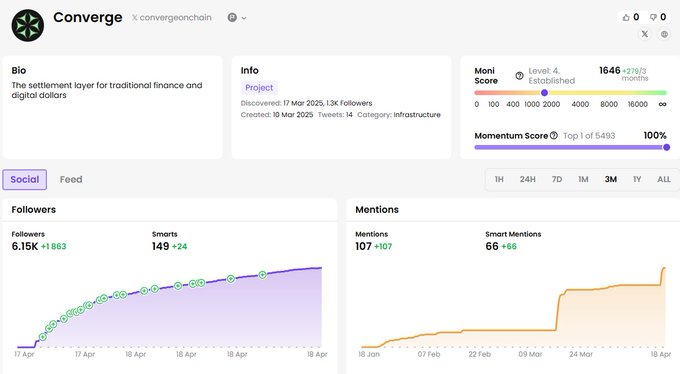Expand the chevron next to P badge
Image resolution: width=680 pixels, height=374 pixels.
tap(244, 18)
